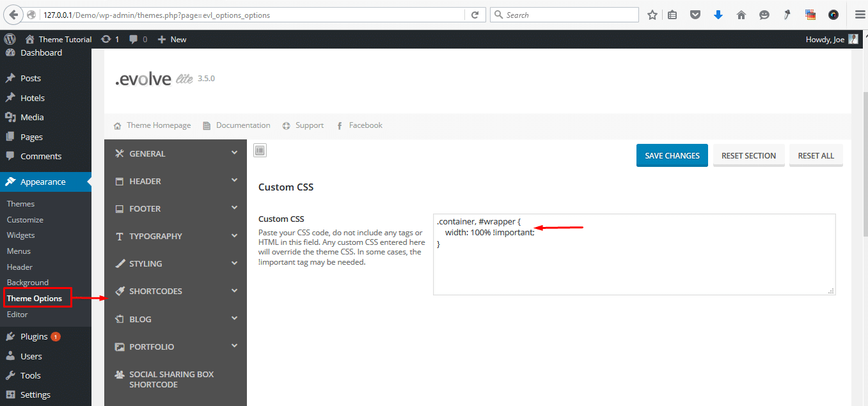Viewport: 868px width, 406px height.
Task: Go to browser home page icon
Action: coord(741,15)
